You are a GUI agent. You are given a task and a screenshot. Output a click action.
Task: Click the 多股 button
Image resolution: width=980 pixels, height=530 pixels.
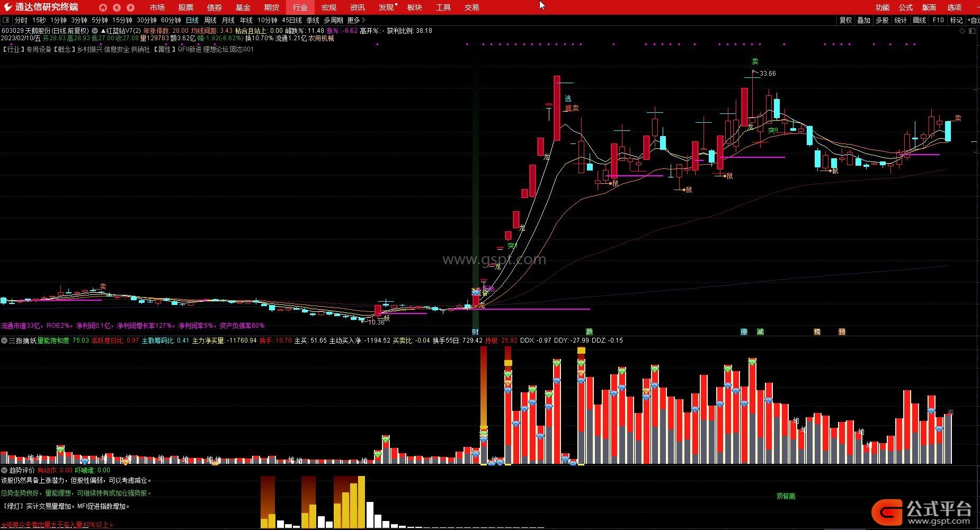point(882,20)
